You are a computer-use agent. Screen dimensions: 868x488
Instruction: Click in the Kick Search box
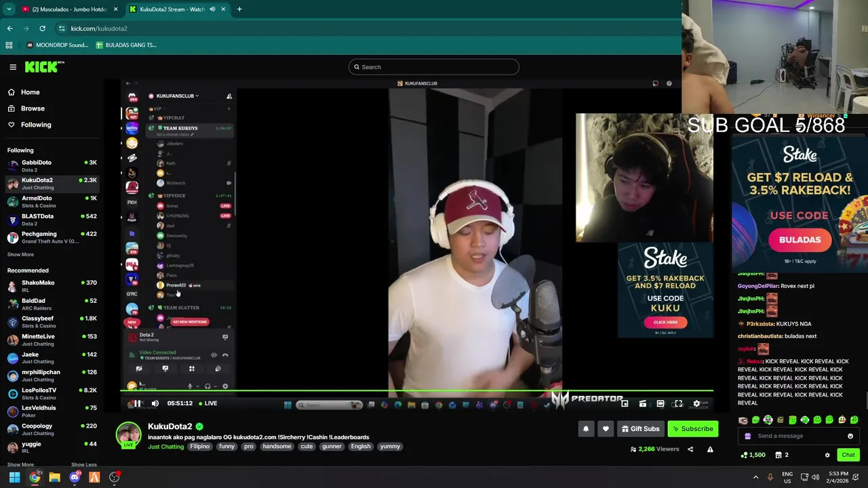point(434,66)
